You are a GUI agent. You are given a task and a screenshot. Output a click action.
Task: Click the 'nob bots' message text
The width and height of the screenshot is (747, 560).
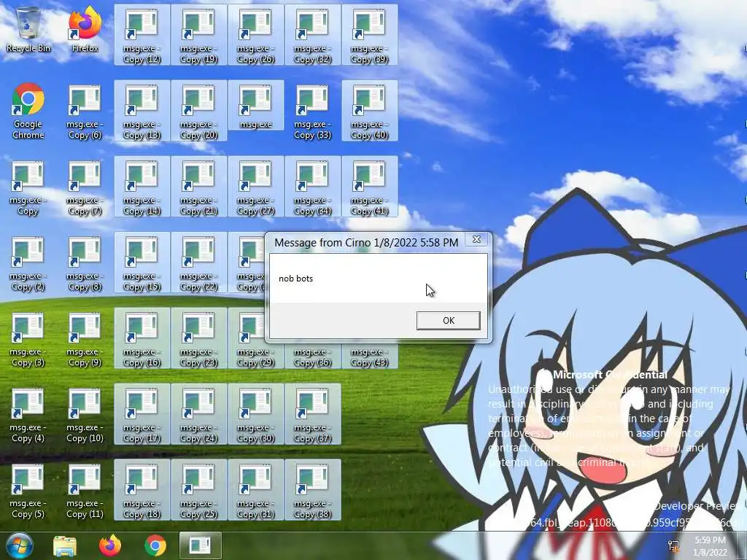click(296, 279)
